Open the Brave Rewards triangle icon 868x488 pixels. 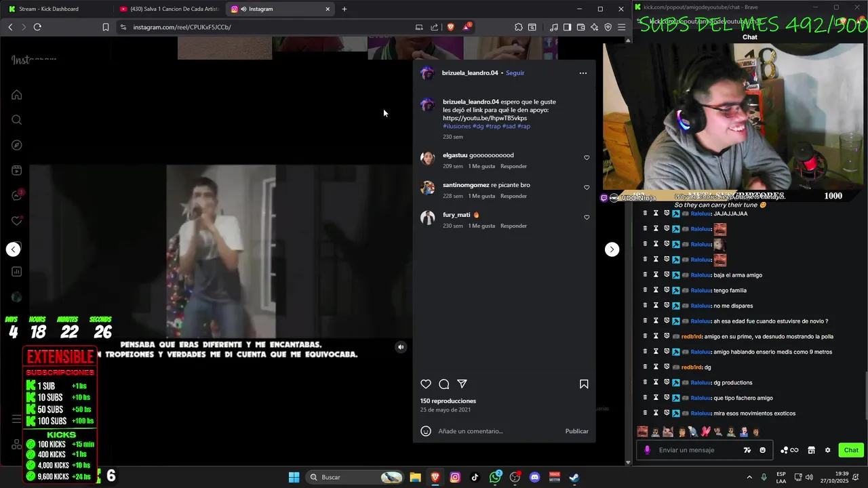coord(467,27)
